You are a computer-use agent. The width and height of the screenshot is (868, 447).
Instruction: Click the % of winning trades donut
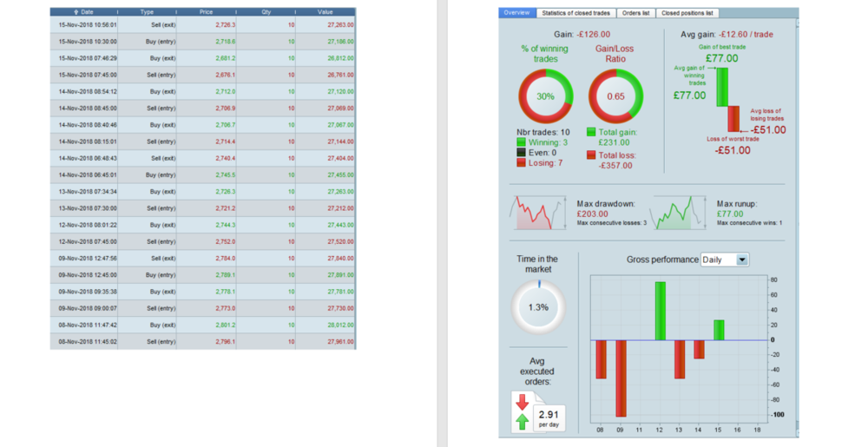click(x=545, y=96)
